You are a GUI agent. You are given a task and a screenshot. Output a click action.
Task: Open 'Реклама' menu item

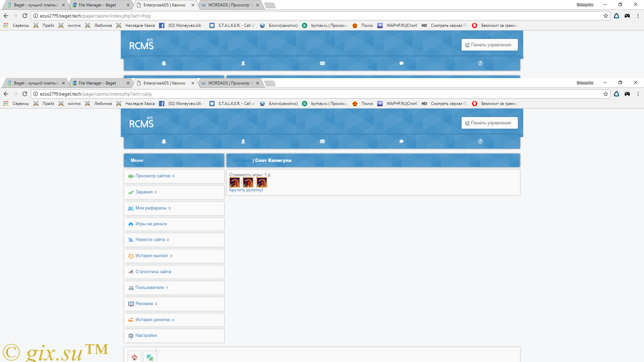tap(174, 304)
